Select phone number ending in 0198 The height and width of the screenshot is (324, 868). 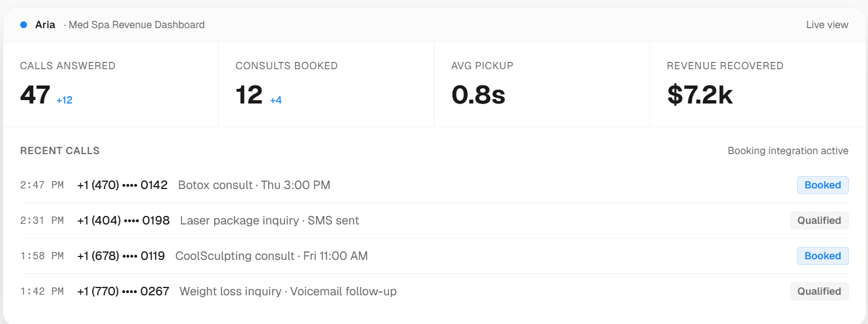click(x=123, y=220)
